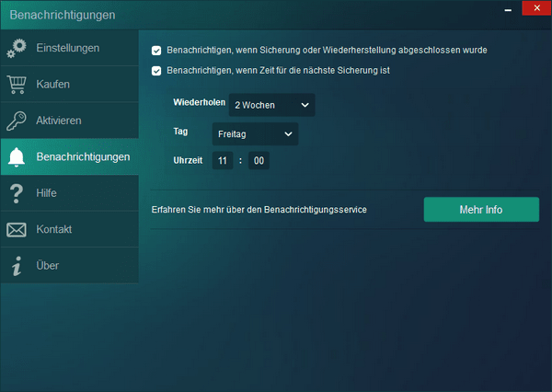The height and width of the screenshot is (392, 552).
Task: Go to the Kaufen section label
Action: pyautogui.click(x=52, y=84)
